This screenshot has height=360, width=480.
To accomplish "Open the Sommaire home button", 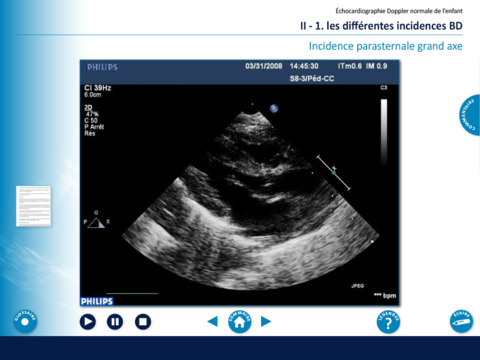I will click(x=240, y=321).
